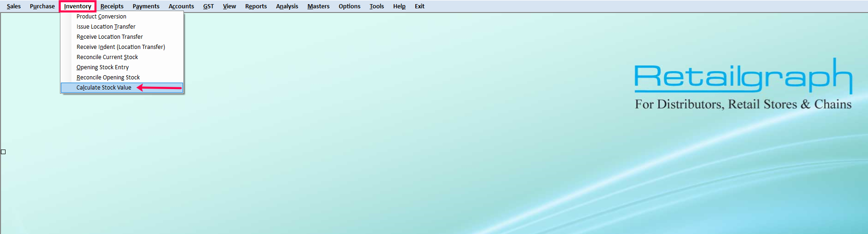Open the Payments menu

tap(146, 6)
